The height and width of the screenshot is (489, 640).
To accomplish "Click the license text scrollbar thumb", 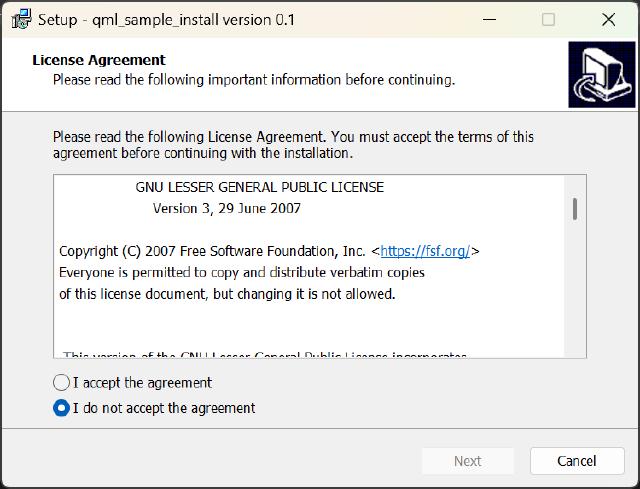I will point(575,209).
